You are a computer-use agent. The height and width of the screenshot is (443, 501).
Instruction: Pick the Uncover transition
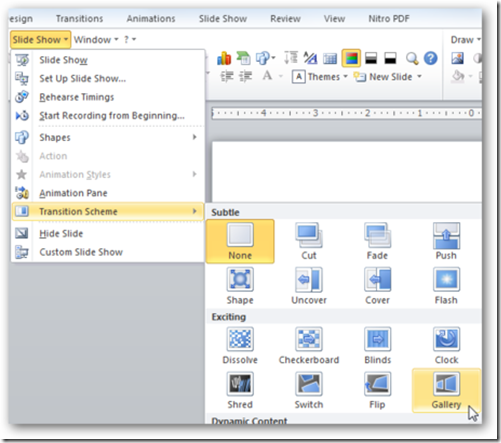(309, 286)
